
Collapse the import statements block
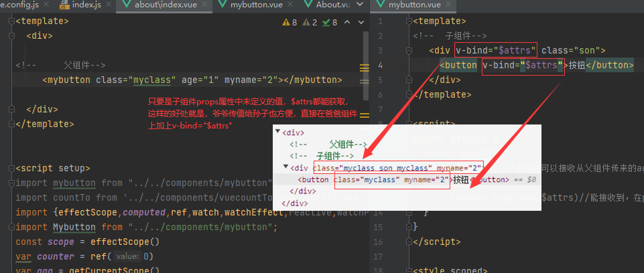(11, 183)
